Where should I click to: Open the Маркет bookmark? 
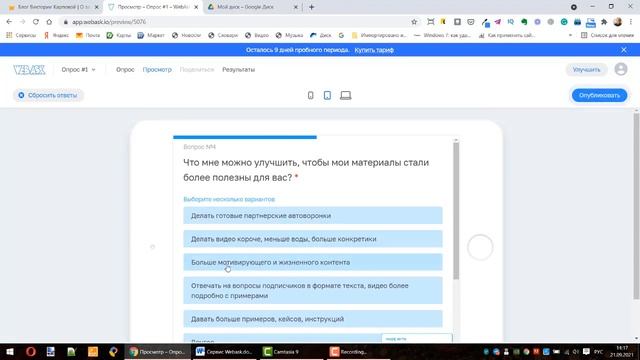[151, 36]
